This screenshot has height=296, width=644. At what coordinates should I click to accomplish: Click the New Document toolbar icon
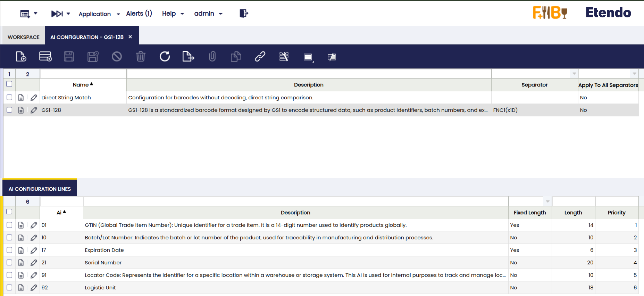[x=21, y=56]
